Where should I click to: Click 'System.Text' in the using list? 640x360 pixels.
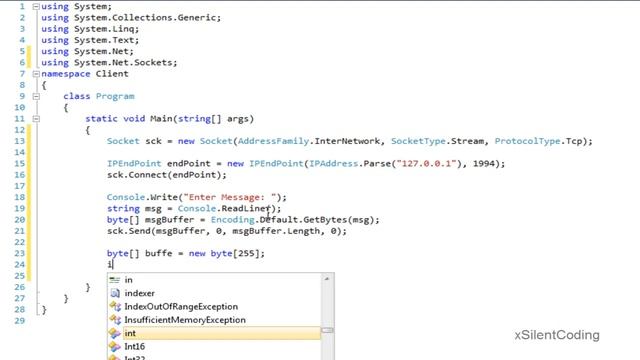point(104,40)
